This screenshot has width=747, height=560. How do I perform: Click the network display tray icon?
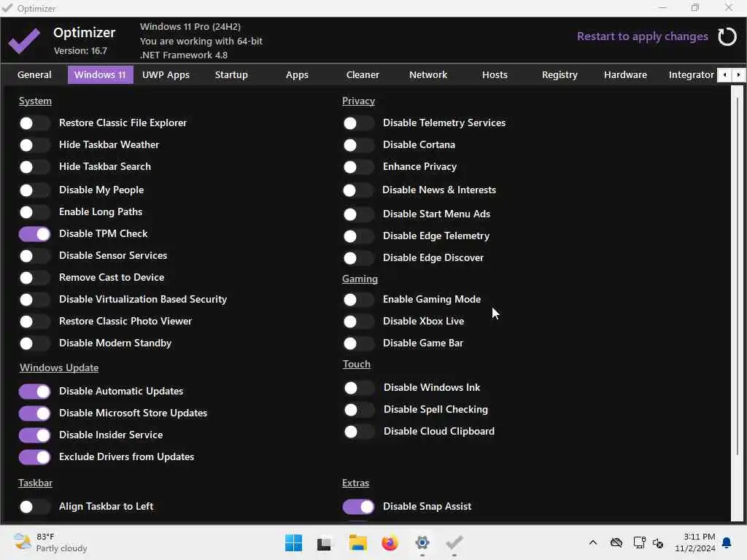click(639, 542)
